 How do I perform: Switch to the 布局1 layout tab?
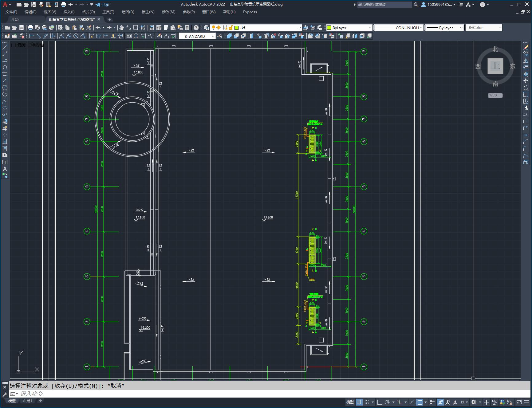click(x=27, y=401)
